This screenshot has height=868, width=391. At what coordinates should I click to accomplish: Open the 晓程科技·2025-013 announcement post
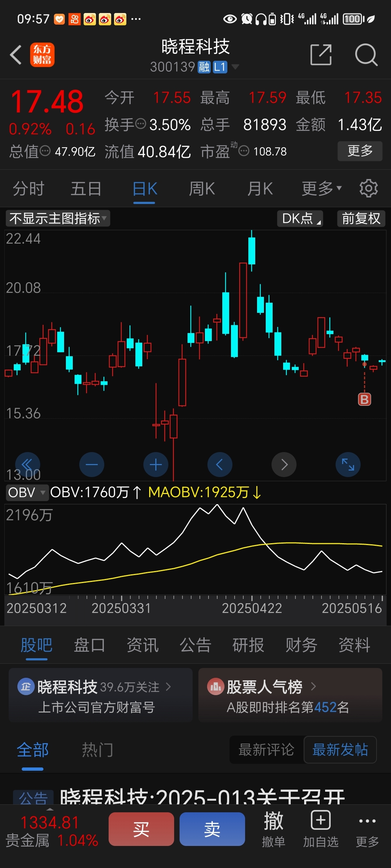[x=202, y=797]
